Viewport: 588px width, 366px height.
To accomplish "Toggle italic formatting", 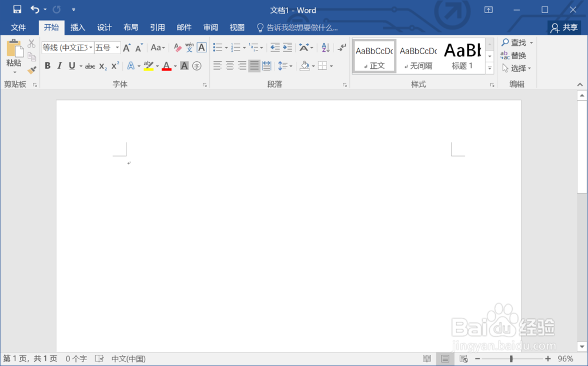I will (x=59, y=66).
